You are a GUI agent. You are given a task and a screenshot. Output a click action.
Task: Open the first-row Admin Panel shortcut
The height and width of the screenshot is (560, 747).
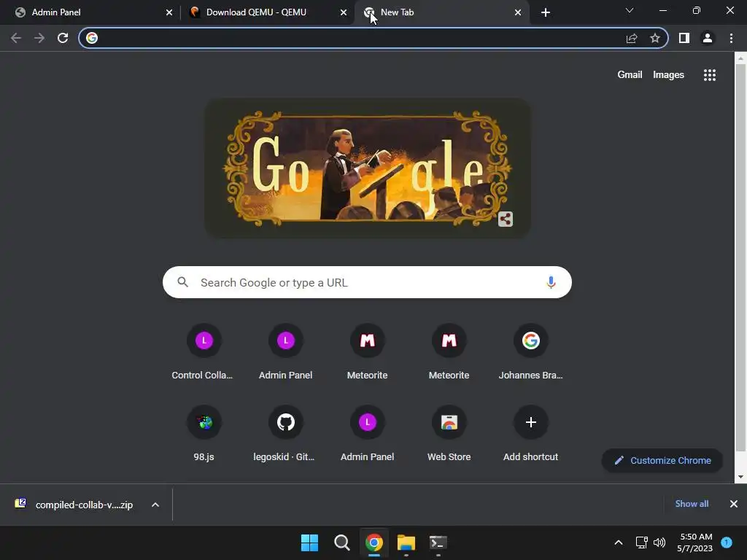(286, 352)
